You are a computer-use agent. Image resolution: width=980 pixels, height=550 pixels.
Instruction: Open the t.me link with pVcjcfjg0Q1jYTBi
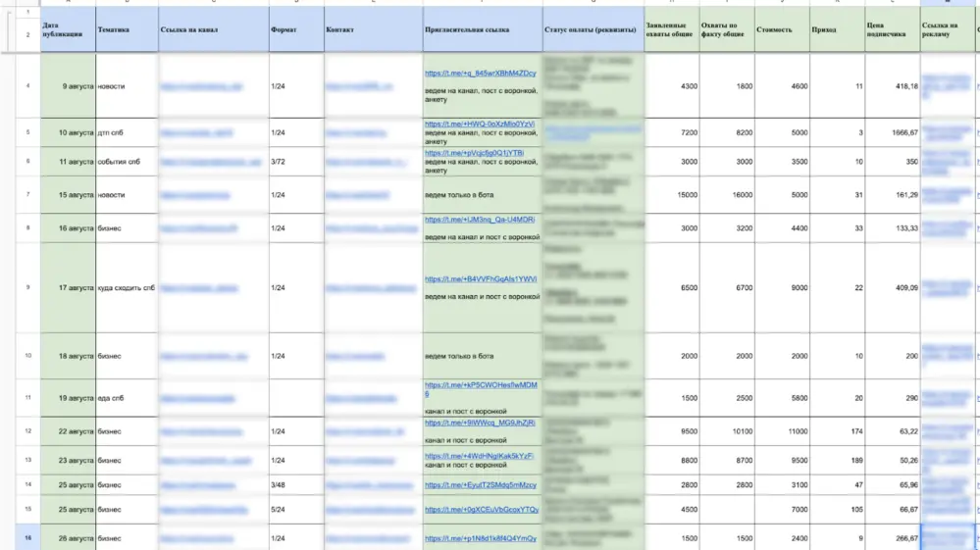[x=475, y=152]
